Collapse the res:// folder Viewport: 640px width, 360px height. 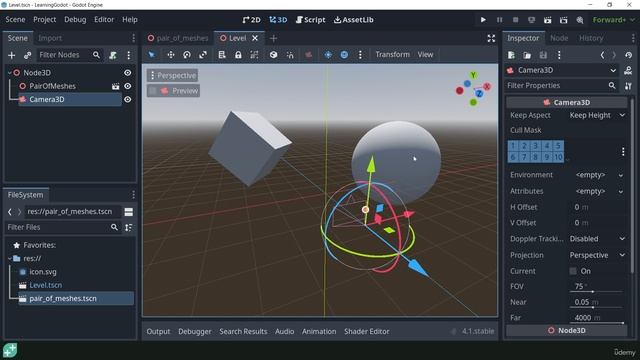[10, 258]
